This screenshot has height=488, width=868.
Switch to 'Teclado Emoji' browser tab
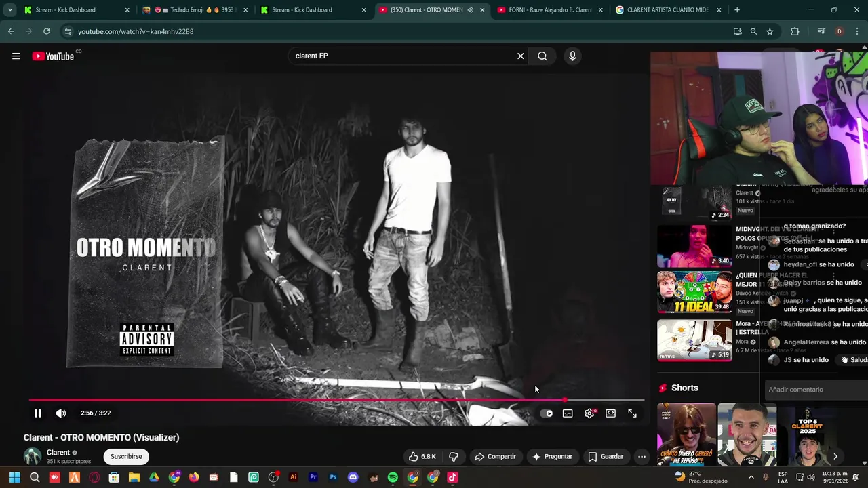(x=193, y=10)
